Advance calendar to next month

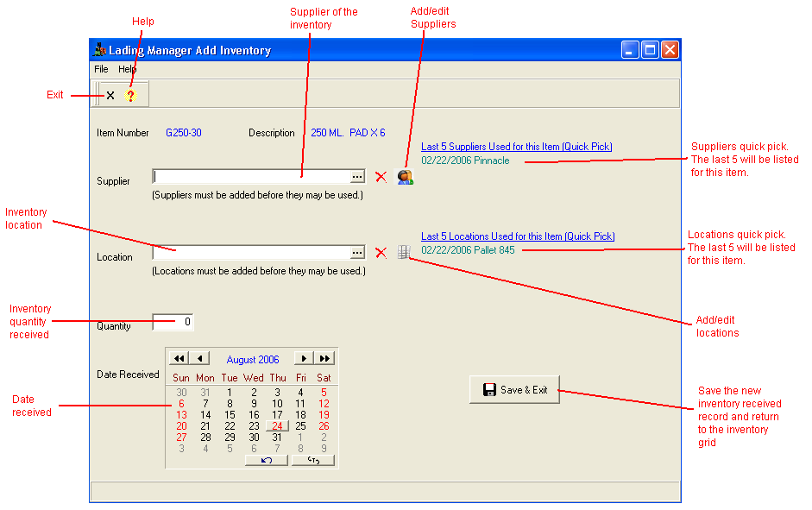click(x=304, y=359)
